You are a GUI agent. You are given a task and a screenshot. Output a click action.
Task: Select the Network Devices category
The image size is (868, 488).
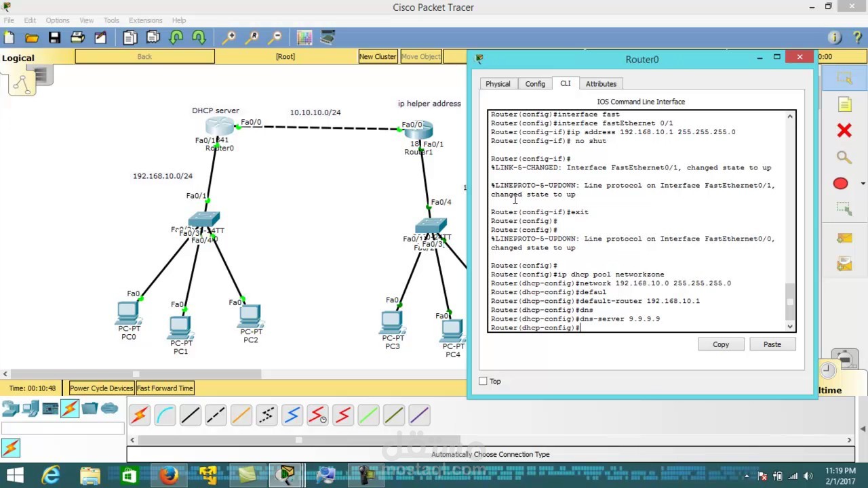pos(10,408)
